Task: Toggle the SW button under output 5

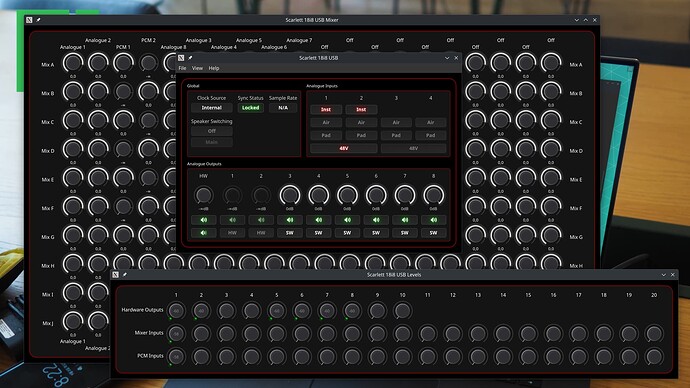Action: [347, 233]
